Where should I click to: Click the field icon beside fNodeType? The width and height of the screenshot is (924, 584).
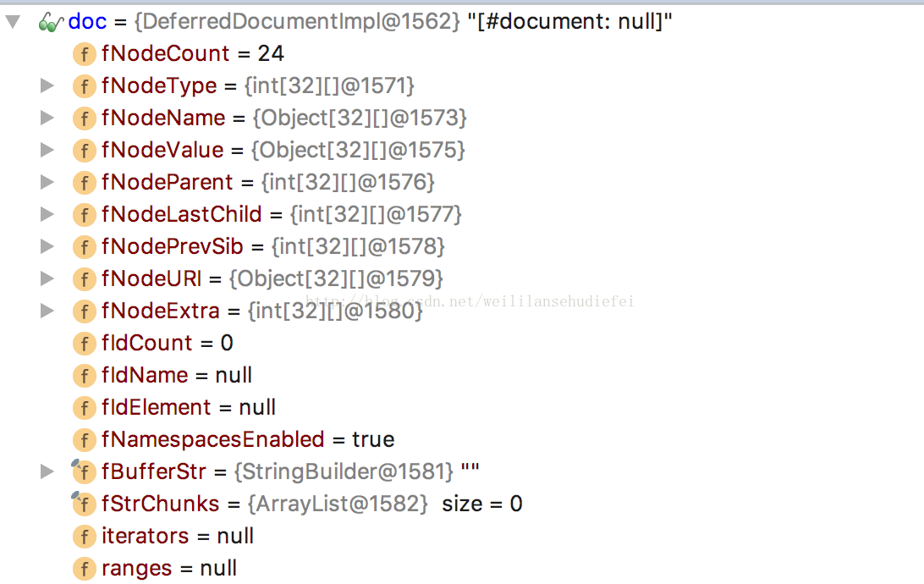(x=84, y=86)
